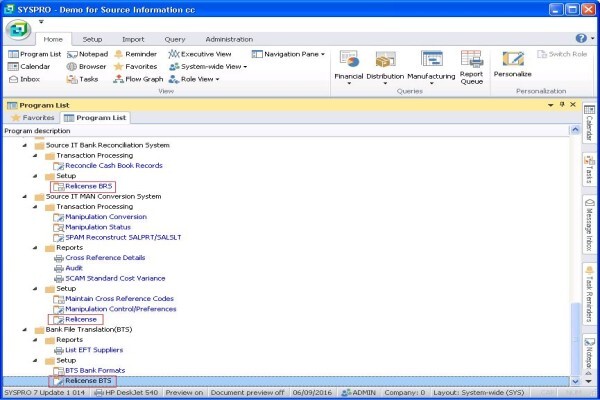
Task: Toggle the Program List pane pin
Action: point(562,104)
